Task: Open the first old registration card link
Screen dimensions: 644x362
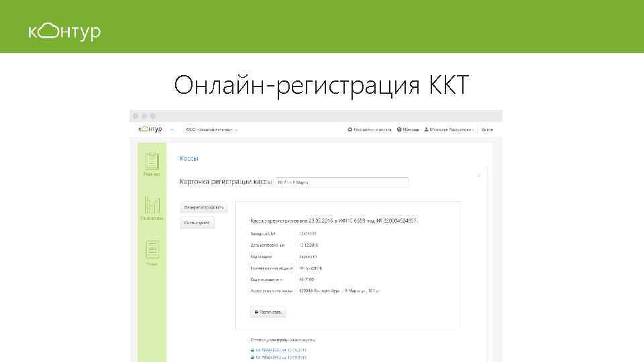Action: tap(278, 350)
